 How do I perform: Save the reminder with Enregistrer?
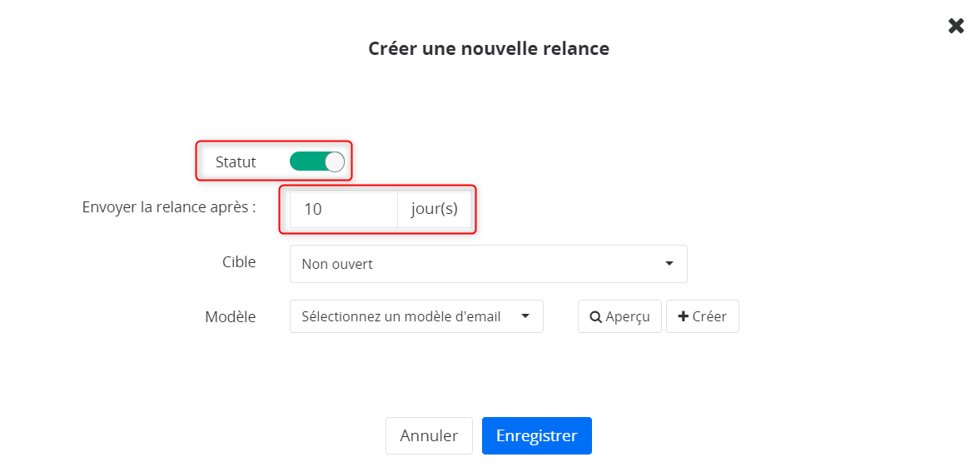click(x=537, y=435)
